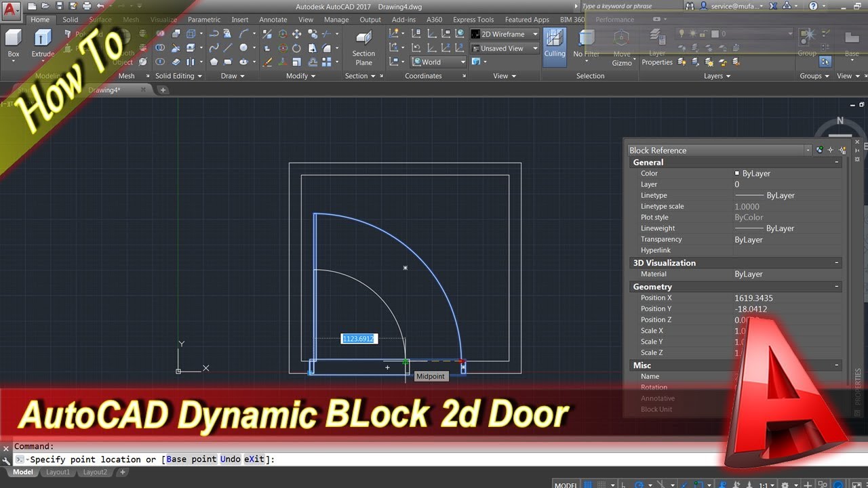Screen dimensions: 868x488
Task: Select the Rotate modify tool
Action: [x=296, y=48]
